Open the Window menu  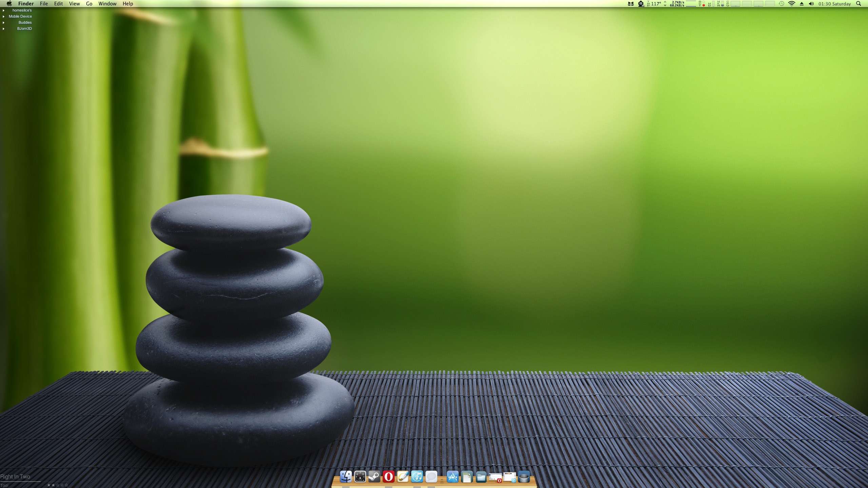[107, 4]
